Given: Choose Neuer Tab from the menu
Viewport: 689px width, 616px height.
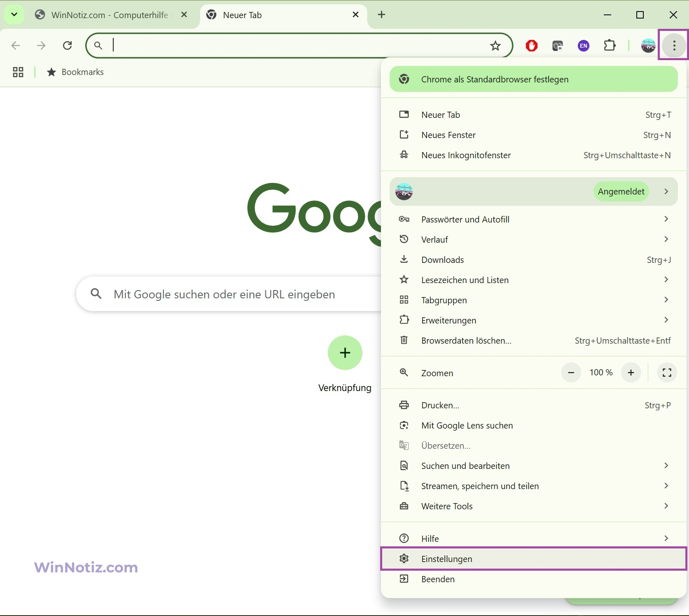Looking at the screenshot, I should click(x=533, y=115).
